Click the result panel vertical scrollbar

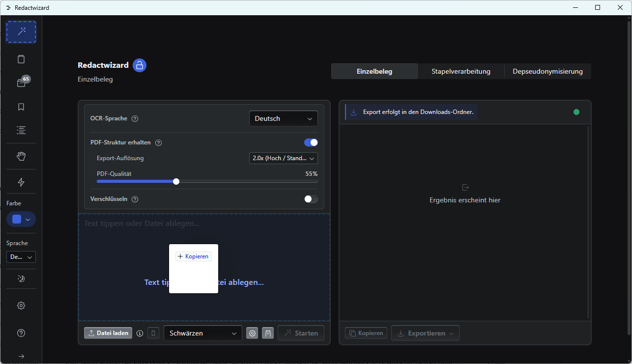click(588, 222)
